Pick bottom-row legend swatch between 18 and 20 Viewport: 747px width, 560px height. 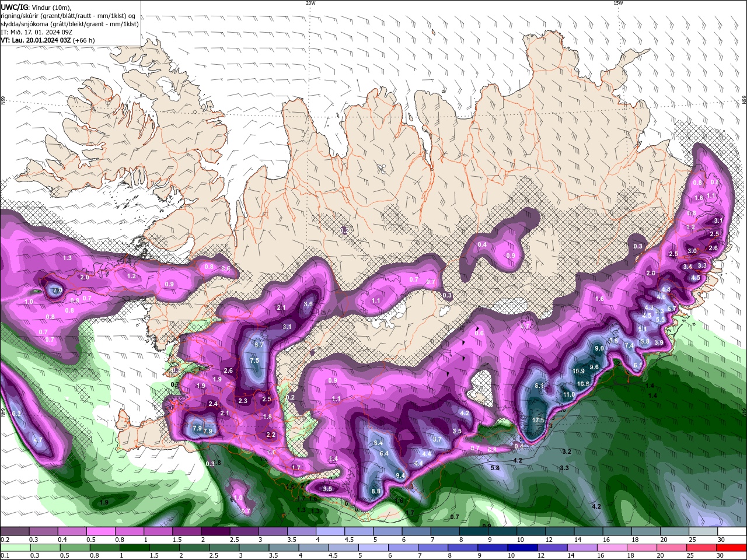(x=643, y=548)
